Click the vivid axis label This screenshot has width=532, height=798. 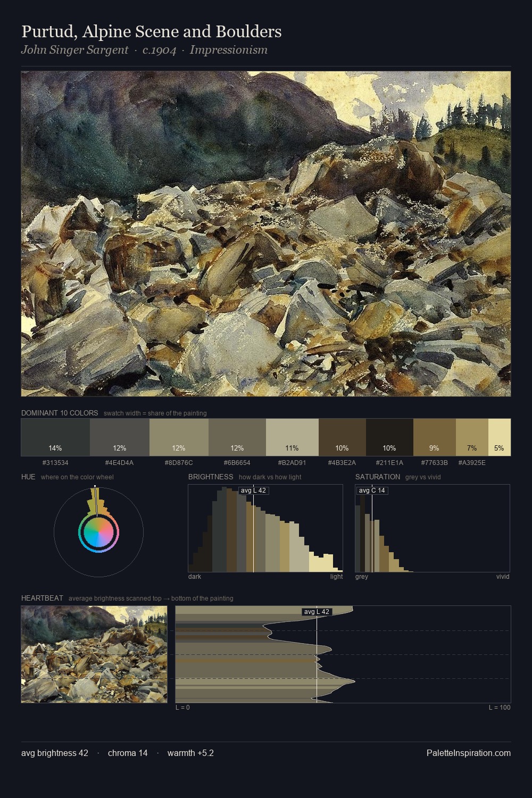(503, 577)
